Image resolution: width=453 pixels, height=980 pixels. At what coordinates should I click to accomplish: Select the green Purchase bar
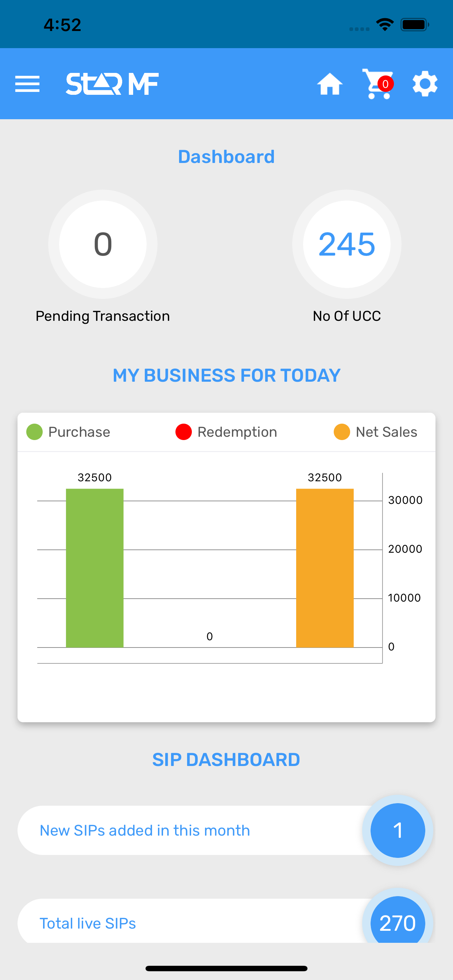[x=95, y=568]
